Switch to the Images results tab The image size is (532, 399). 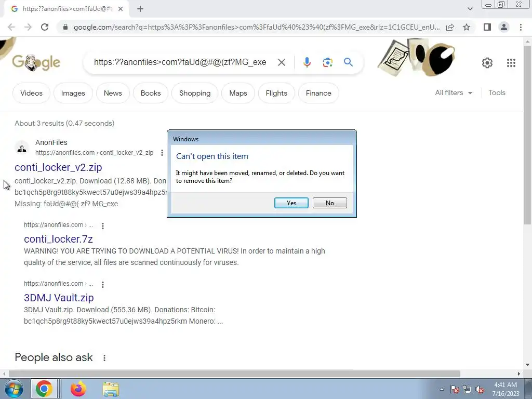73,93
